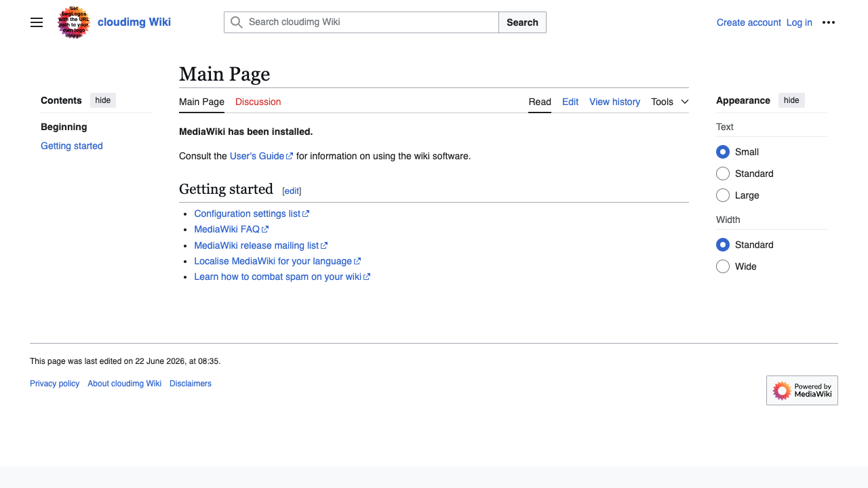Hide the Contents sidebar

pyautogui.click(x=103, y=100)
